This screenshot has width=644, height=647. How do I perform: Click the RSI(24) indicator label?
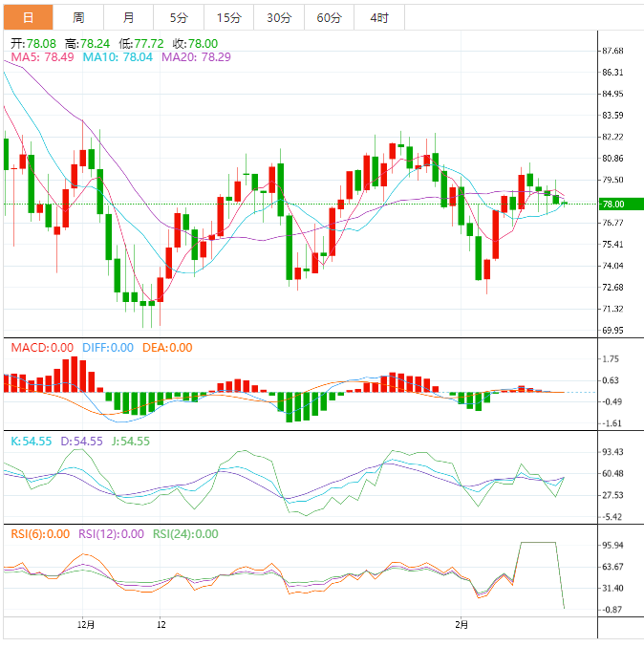(185, 534)
